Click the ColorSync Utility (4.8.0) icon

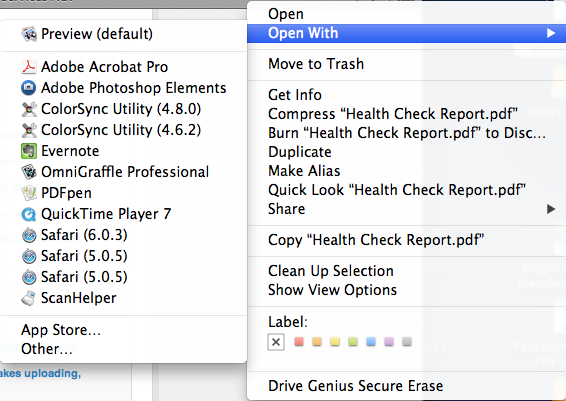pyautogui.click(x=29, y=109)
